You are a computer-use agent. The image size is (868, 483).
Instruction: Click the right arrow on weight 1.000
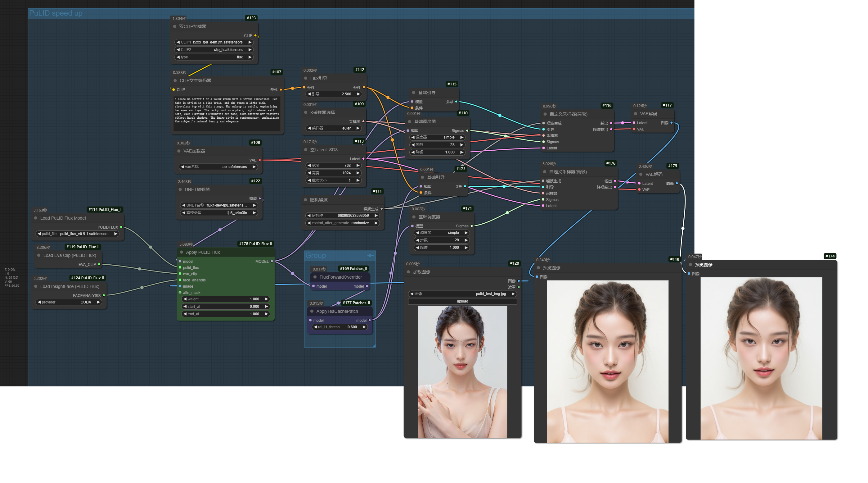tap(266, 299)
